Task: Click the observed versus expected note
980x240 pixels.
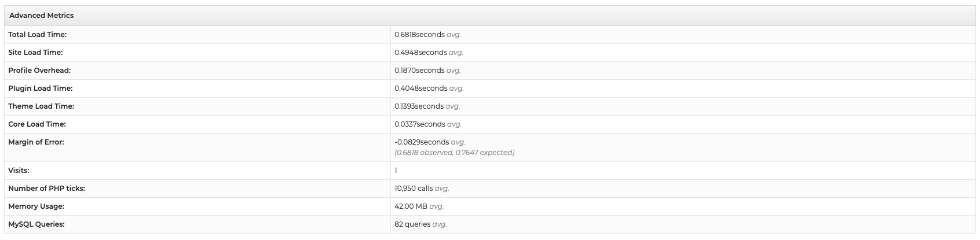Action: pyautogui.click(x=455, y=153)
